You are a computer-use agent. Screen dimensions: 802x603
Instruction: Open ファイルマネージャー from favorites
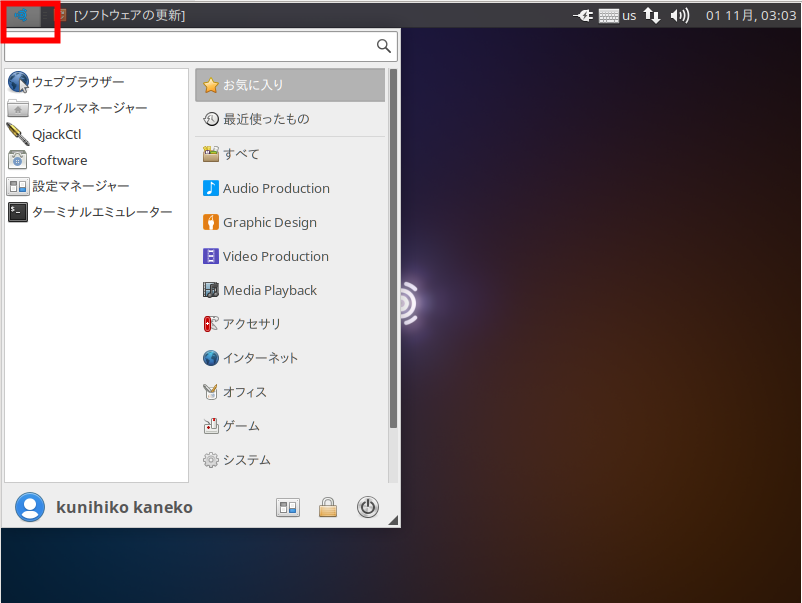96,108
